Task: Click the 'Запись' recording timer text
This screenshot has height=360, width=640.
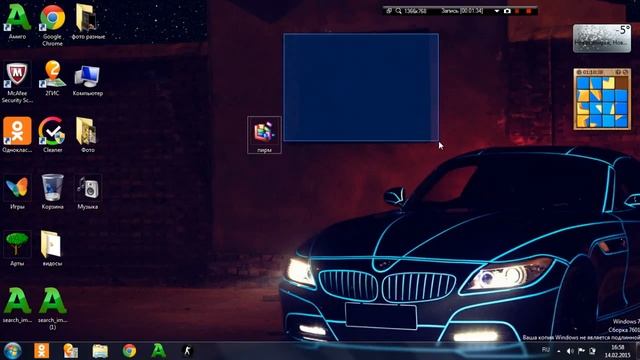Action: click(x=462, y=11)
